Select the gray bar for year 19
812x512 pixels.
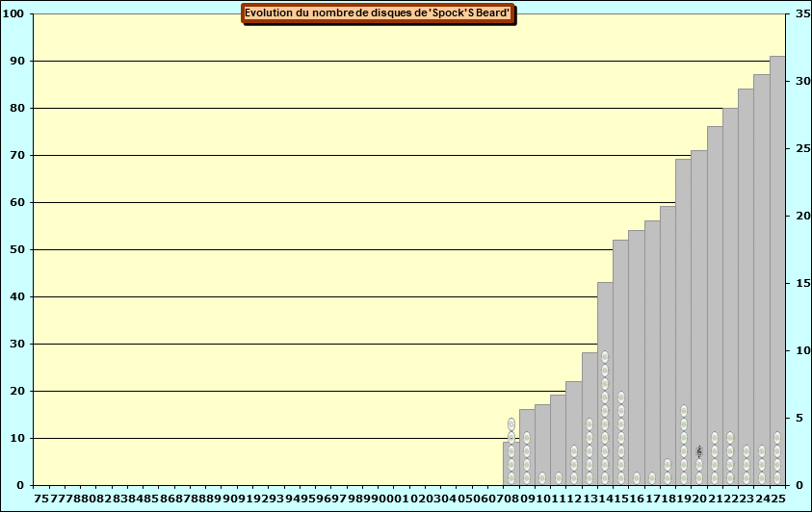click(684, 322)
